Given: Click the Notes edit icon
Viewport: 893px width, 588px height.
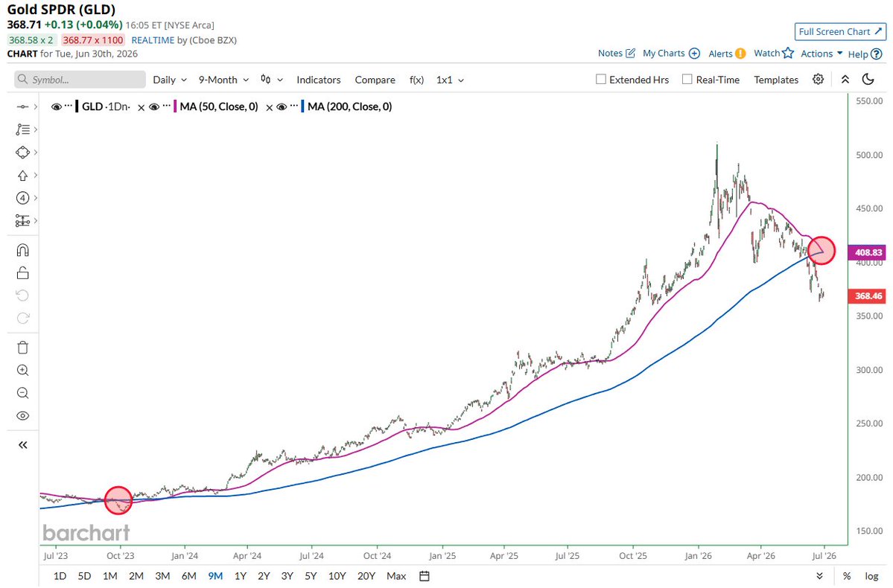Looking at the screenshot, I should click(x=630, y=53).
